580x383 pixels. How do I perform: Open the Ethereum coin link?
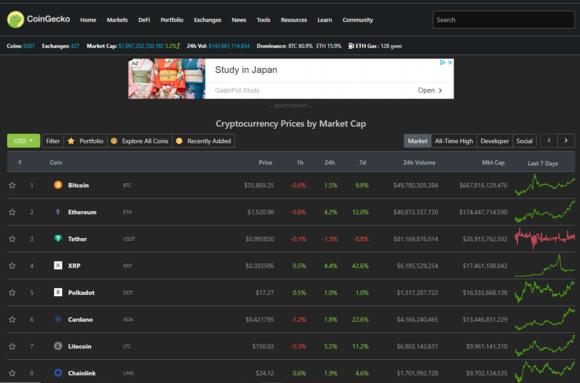[82, 212]
